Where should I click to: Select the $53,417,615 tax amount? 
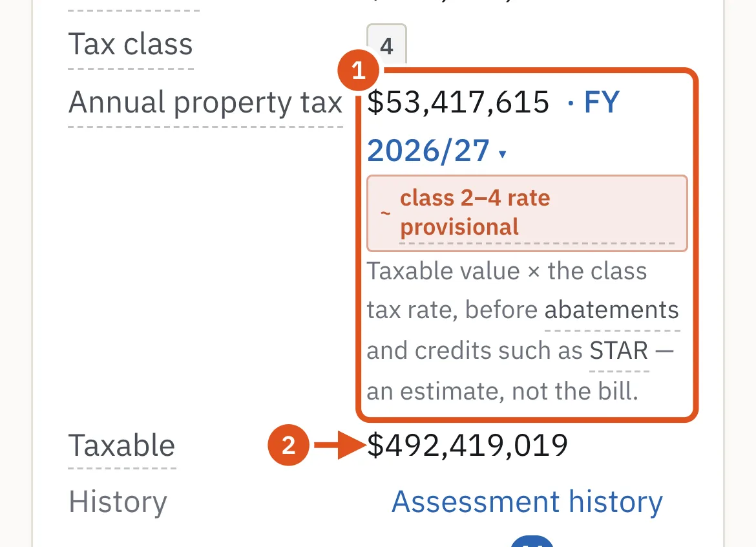pyautogui.click(x=458, y=102)
